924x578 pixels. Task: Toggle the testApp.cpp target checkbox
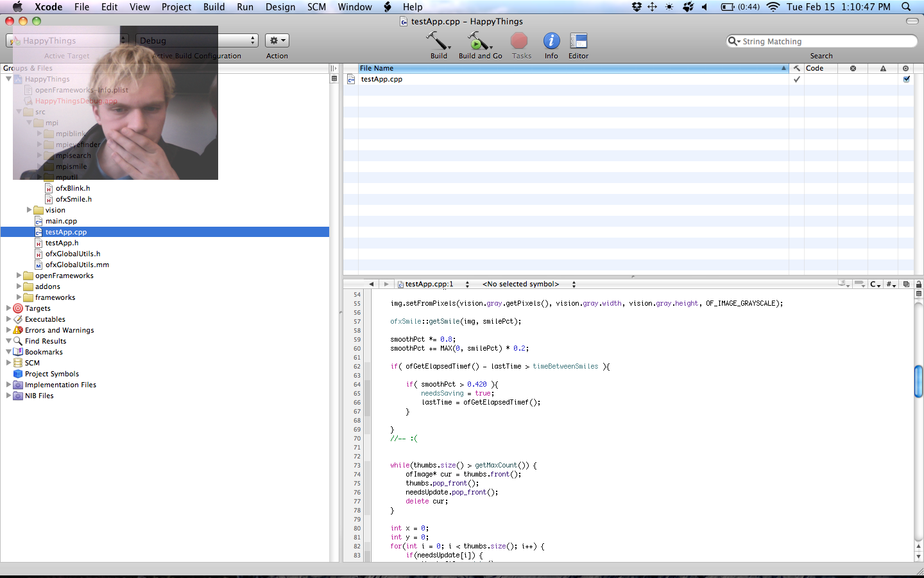(x=906, y=80)
